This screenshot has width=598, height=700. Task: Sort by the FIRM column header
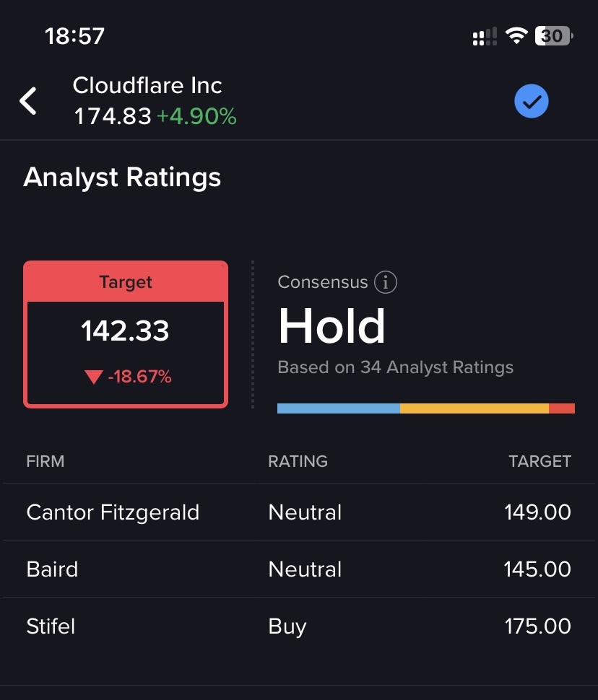(45, 461)
